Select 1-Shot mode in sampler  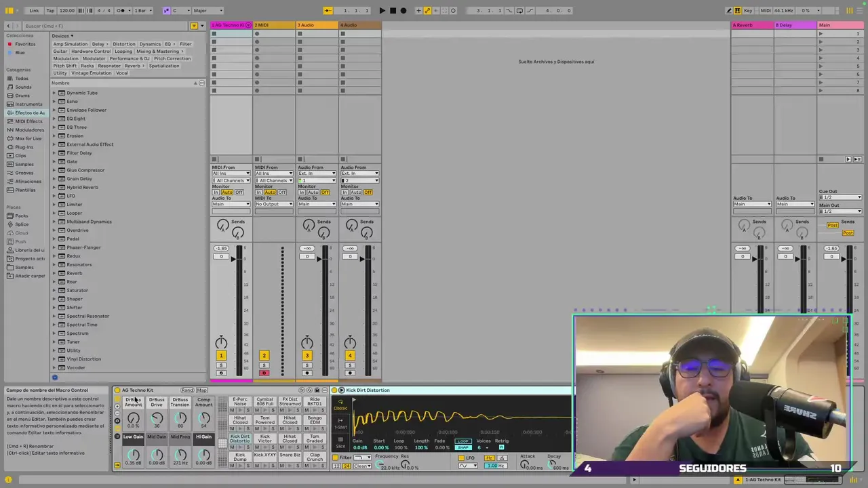click(340, 424)
